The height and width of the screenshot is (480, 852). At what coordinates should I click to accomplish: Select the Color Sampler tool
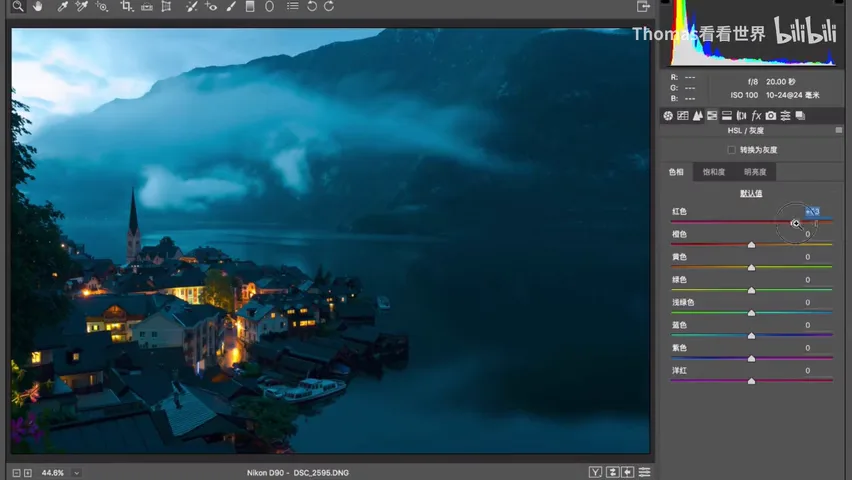[82, 7]
